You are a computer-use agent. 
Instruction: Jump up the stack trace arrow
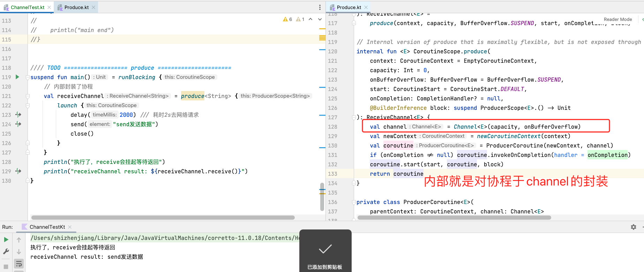pos(19,240)
